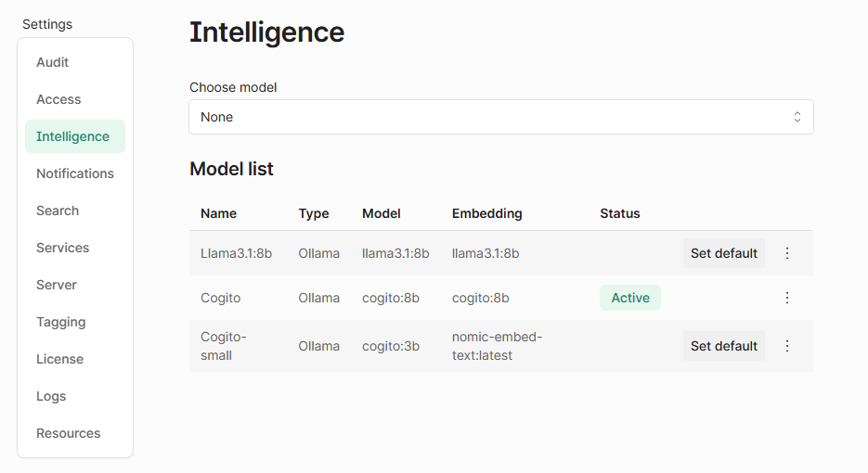Click the dropdown chevron arrows icon

click(797, 117)
